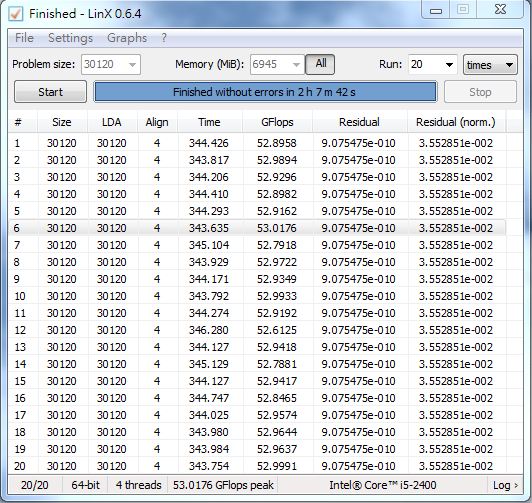Sort by the Time column header

pyautogui.click(x=209, y=122)
